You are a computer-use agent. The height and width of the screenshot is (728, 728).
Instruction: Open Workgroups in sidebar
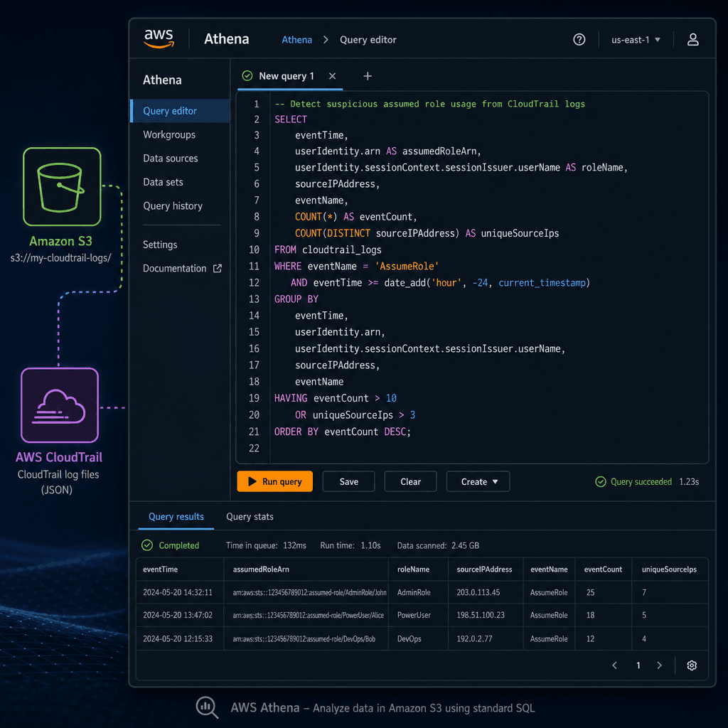(169, 134)
